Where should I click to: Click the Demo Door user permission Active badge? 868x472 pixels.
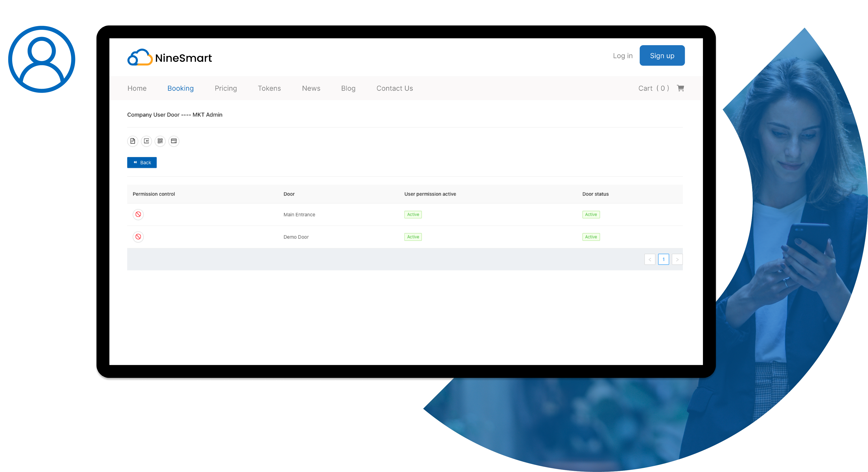pos(413,237)
